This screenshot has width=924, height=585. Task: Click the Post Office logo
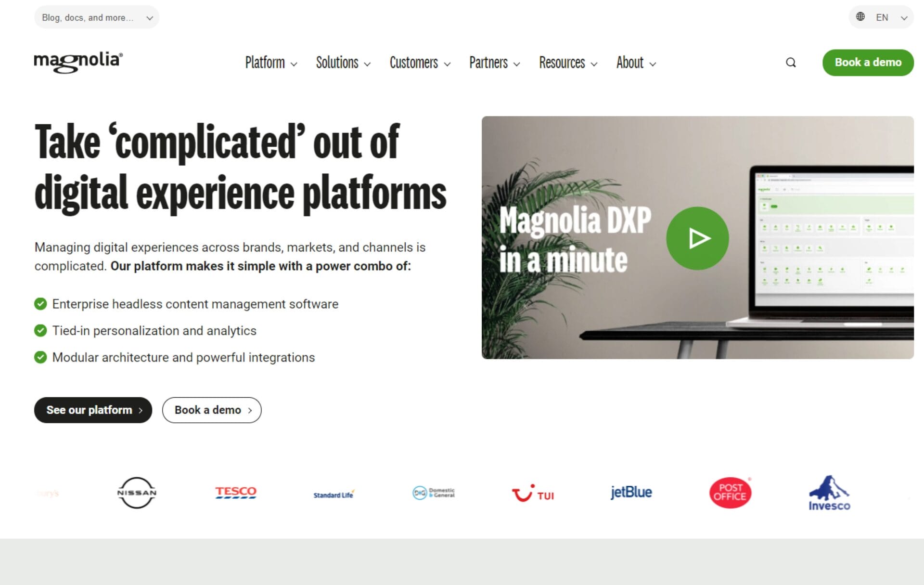pos(730,493)
